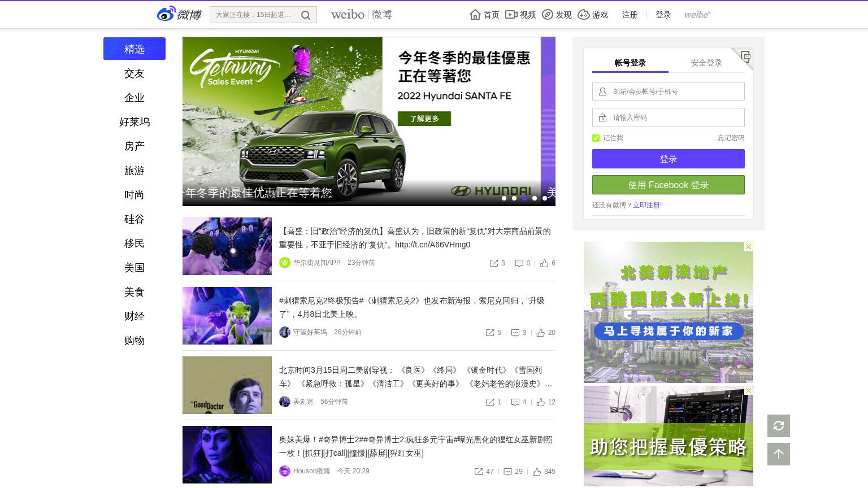
Task: Open 守望好莱坞 avatar
Action: [285, 332]
